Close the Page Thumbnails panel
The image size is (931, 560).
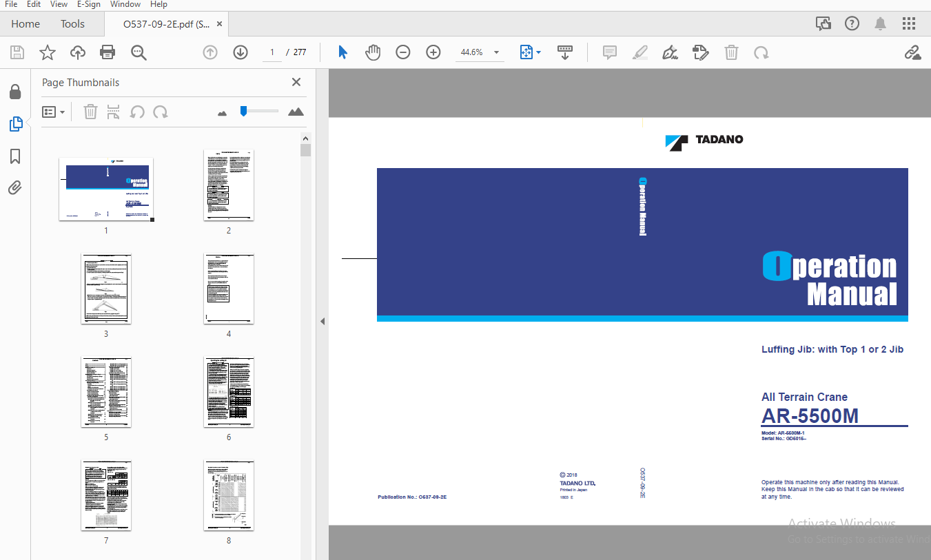coord(296,82)
